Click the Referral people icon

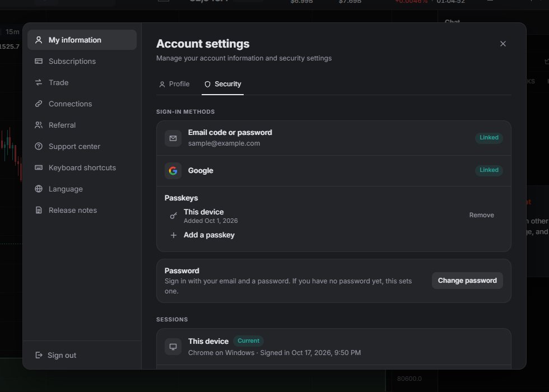coord(39,125)
